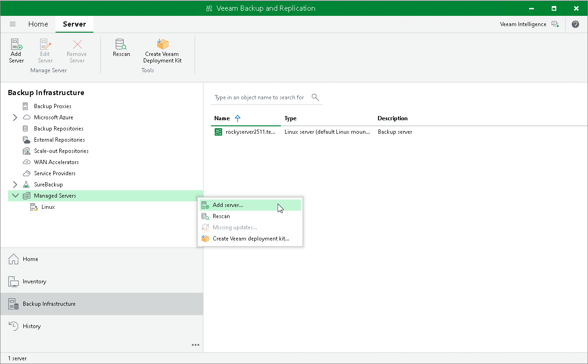The image size is (588, 364).
Task: Click the help question mark icon
Action: click(x=575, y=24)
